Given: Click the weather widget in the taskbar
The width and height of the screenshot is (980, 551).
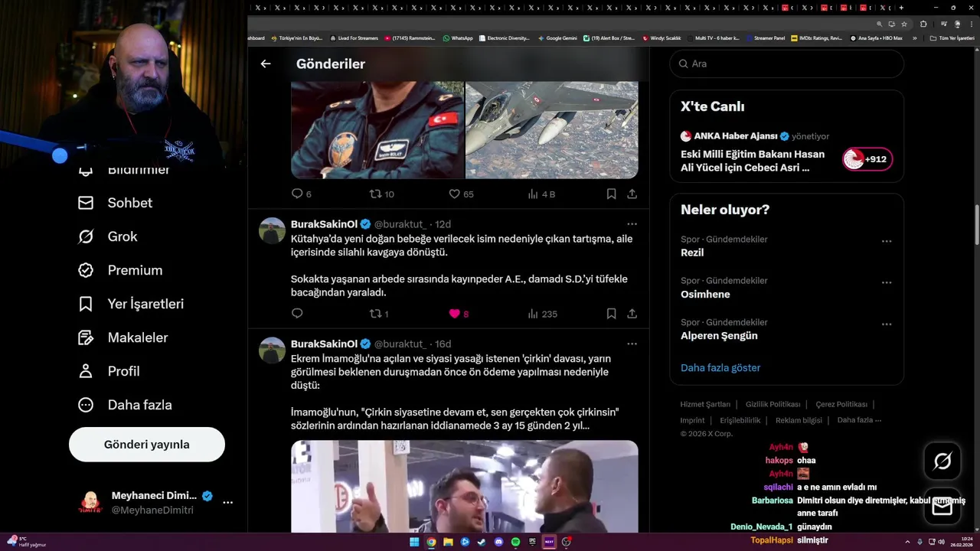Looking at the screenshot, I should 27,542.
